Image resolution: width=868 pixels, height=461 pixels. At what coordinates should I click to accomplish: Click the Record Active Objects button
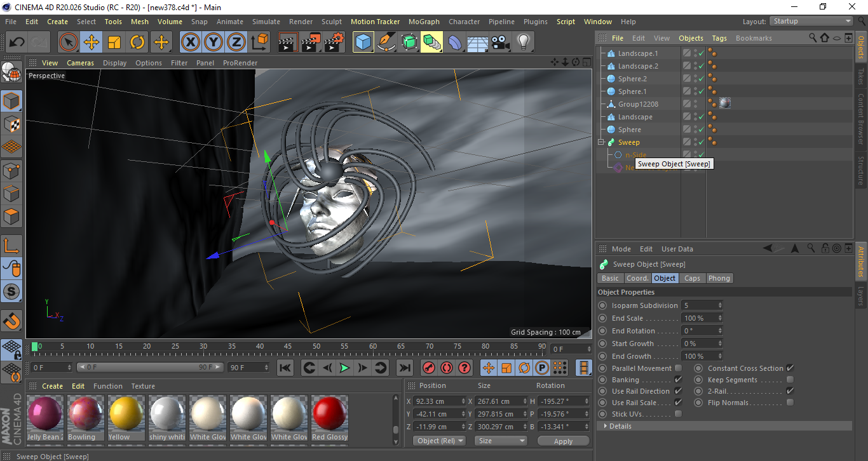pos(429,368)
